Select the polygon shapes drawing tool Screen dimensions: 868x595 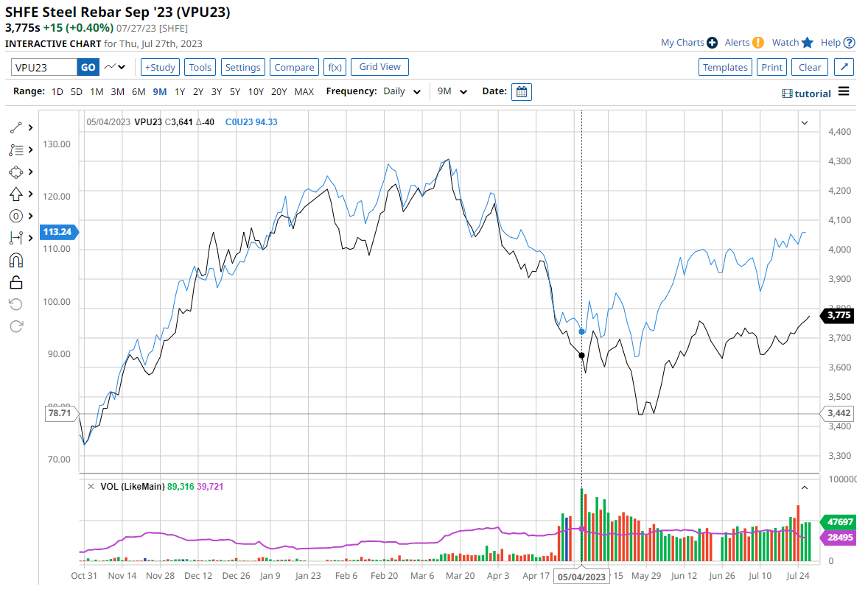(x=16, y=172)
